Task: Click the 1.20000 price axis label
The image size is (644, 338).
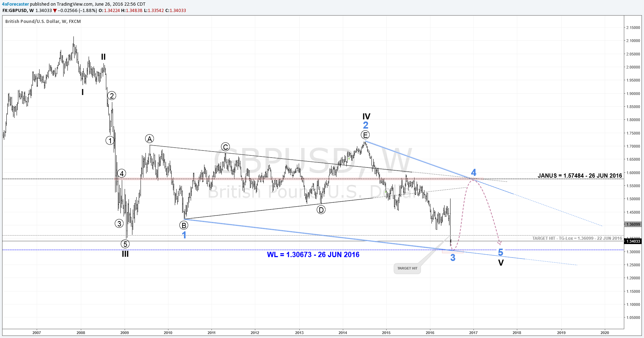Action: coord(633,278)
